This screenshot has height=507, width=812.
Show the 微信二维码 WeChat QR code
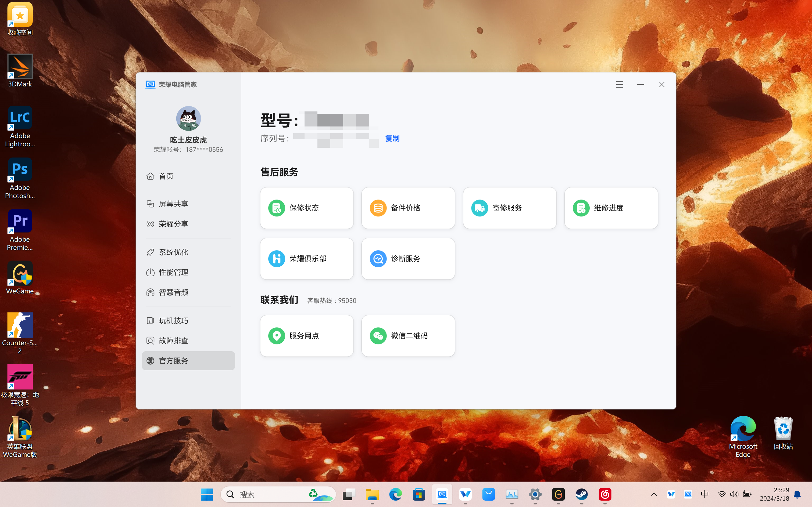(408, 336)
